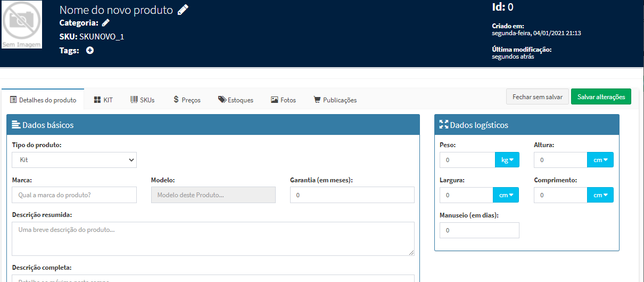This screenshot has width=644, height=282.
Task: Click the creation date text
Action: point(536,33)
